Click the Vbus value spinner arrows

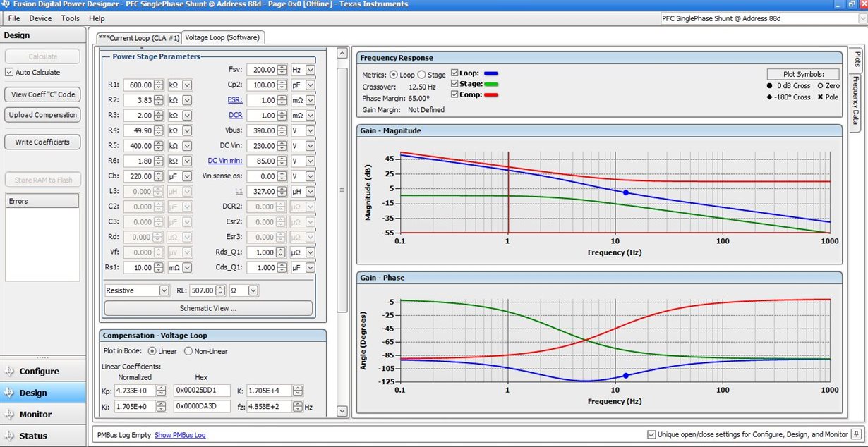[x=282, y=130]
